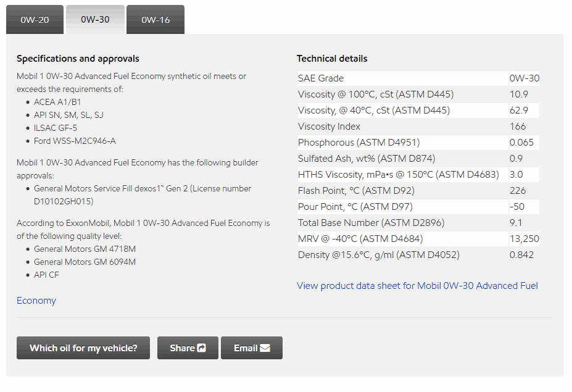Click Viscosity @ 100°C row label
This screenshot has height=392, width=572.
(x=376, y=94)
